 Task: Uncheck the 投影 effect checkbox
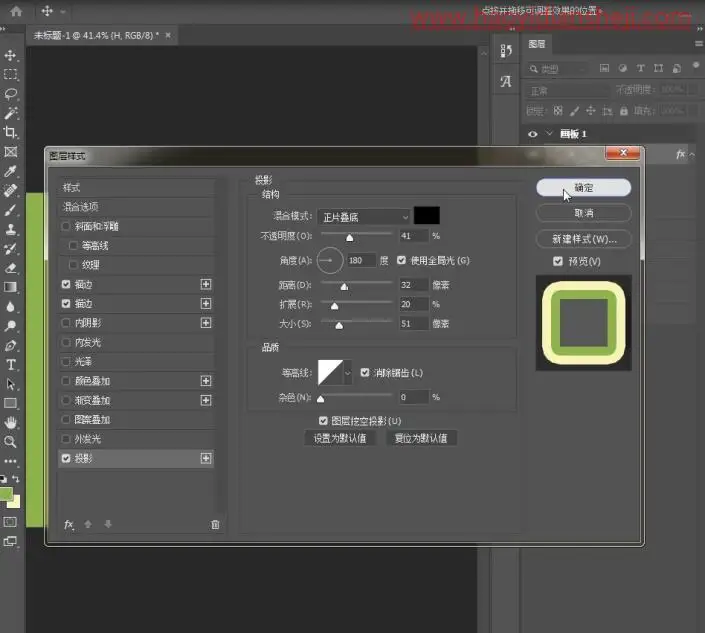[66, 458]
